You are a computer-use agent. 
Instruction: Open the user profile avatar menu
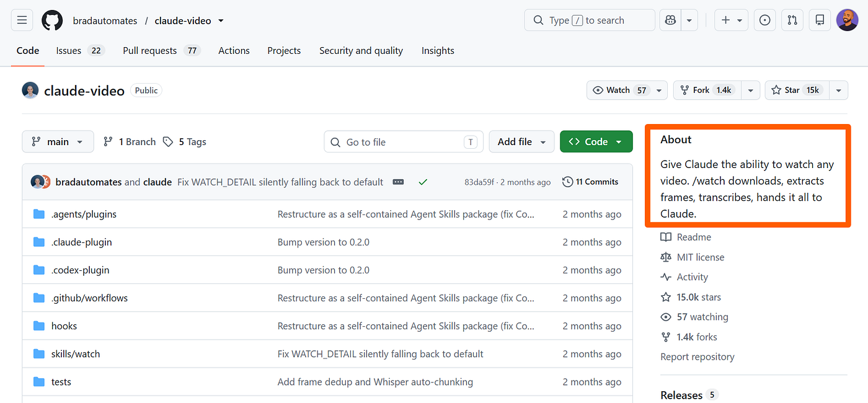[847, 20]
